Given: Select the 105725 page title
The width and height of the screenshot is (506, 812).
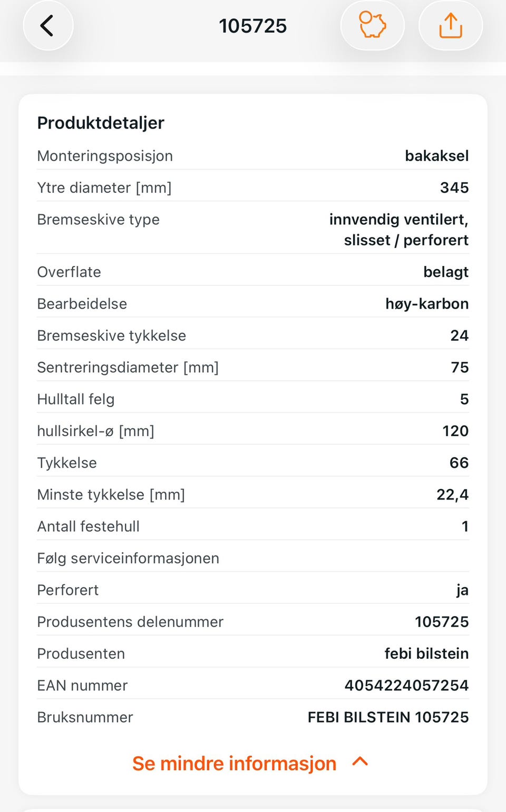Looking at the screenshot, I should click(x=253, y=26).
